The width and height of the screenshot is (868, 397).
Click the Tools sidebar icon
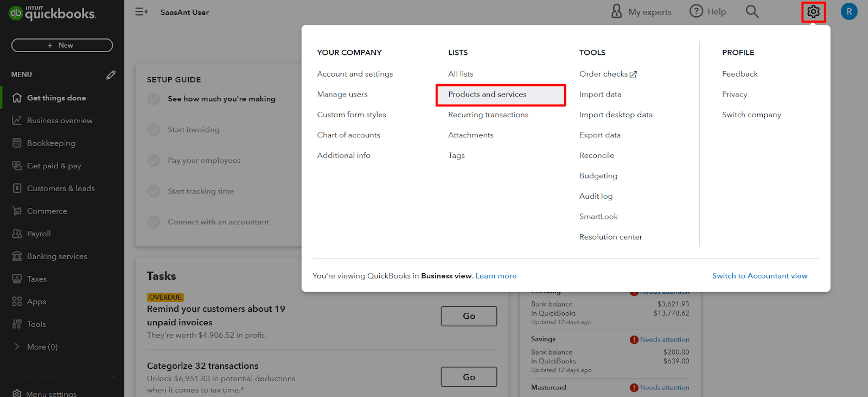[17, 324]
